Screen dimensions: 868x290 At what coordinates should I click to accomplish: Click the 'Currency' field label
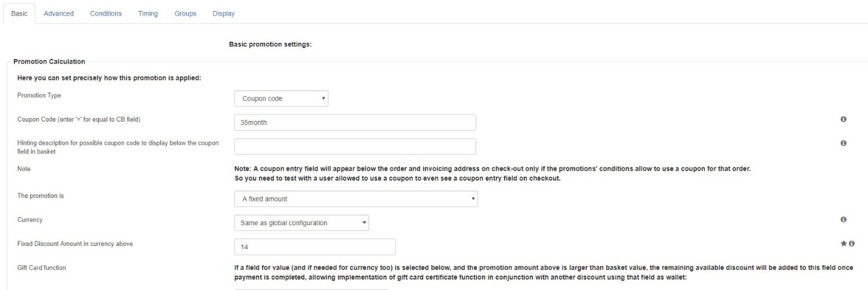(x=30, y=220)
